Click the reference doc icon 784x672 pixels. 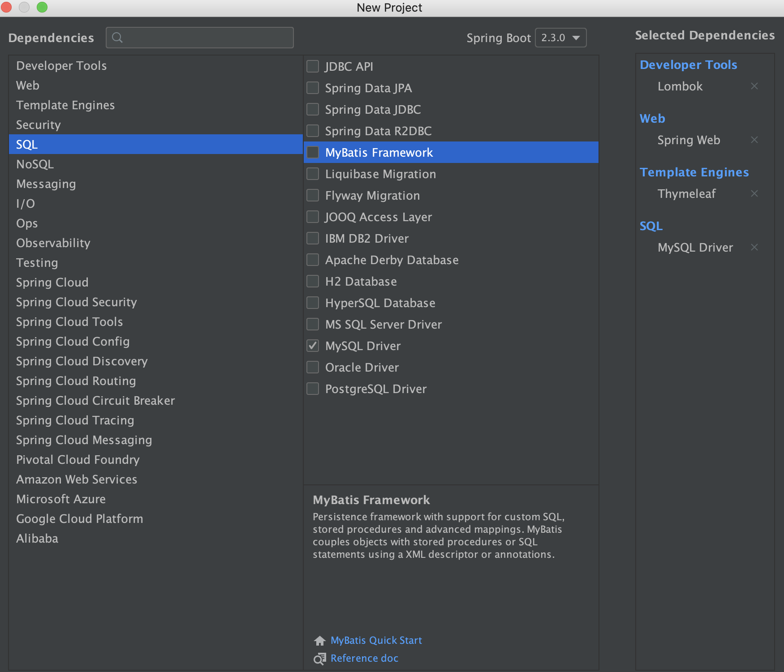point(319,659)
